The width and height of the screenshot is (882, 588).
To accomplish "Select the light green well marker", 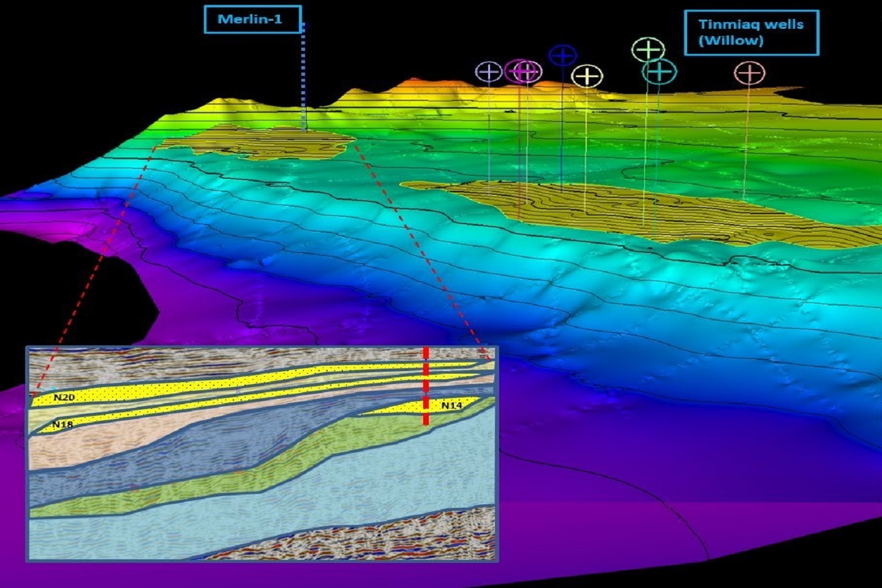I will pyautogui.click(x=648, y=50).
